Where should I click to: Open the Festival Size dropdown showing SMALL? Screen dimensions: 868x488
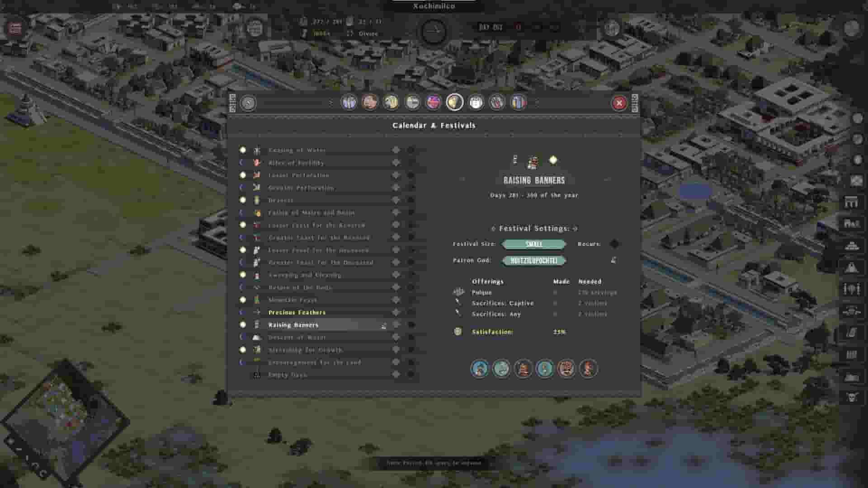tap(535, 244)
